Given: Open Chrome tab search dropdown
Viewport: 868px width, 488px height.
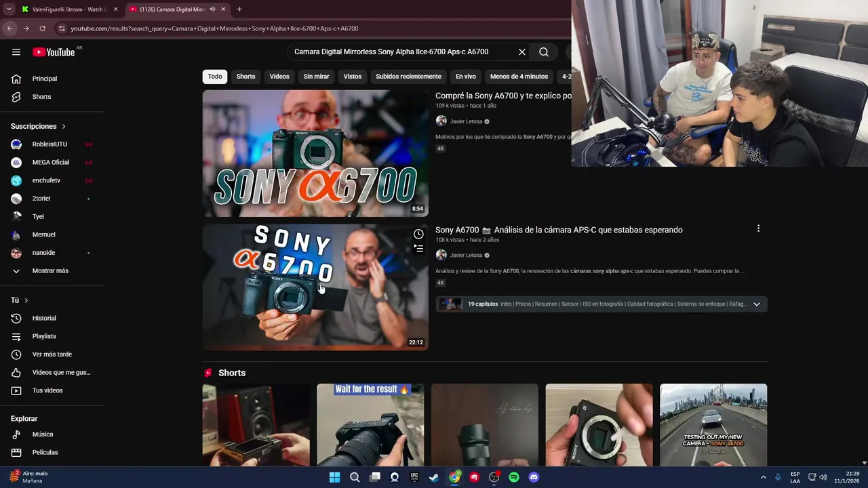Looking at the screenshot, I should (x=9, y=9).
